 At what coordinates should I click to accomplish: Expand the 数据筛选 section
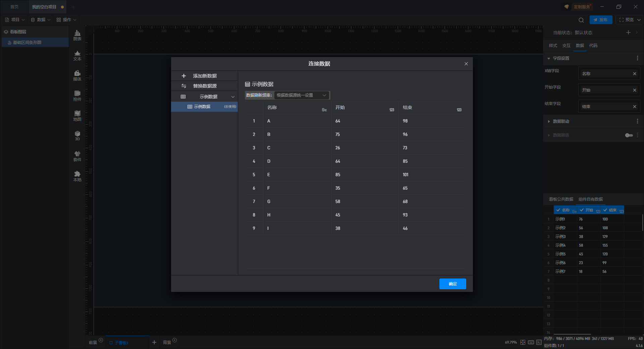[549, 135]
